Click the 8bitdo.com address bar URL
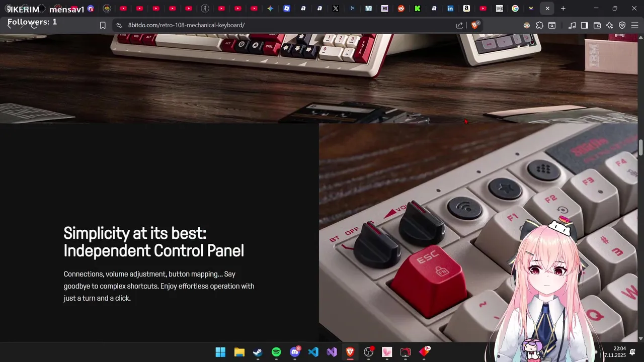This screenshot has width=644, height=362. coord(186,25)
